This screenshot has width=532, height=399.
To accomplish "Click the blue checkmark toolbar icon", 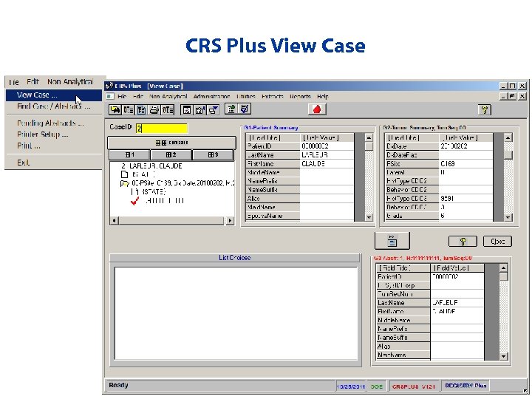I will click(x=245, y=109).
